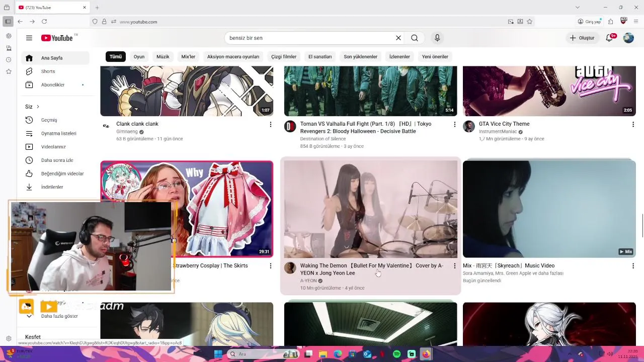Open the list all tabs dropdown arrow
This screenshot has width=644, height=362.
[x=578, y=8]
